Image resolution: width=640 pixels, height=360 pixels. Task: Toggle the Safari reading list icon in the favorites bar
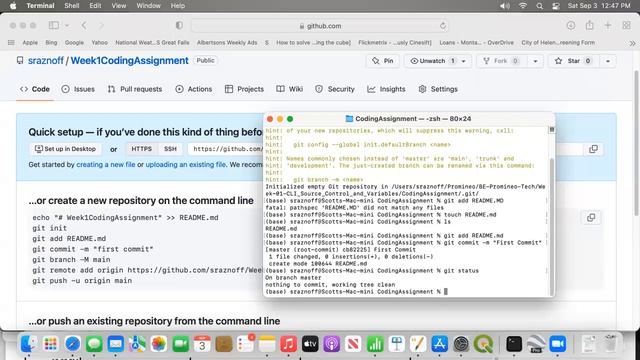click(11, 42)
